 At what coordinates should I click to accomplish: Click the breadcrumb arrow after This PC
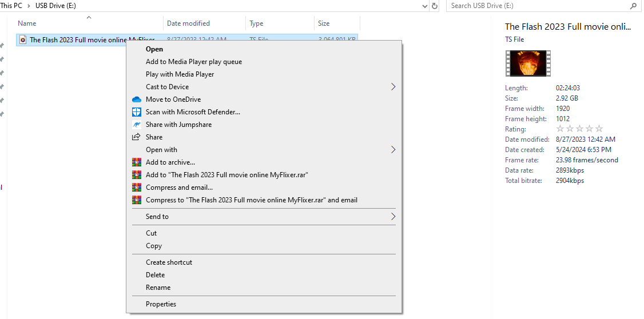29,6
